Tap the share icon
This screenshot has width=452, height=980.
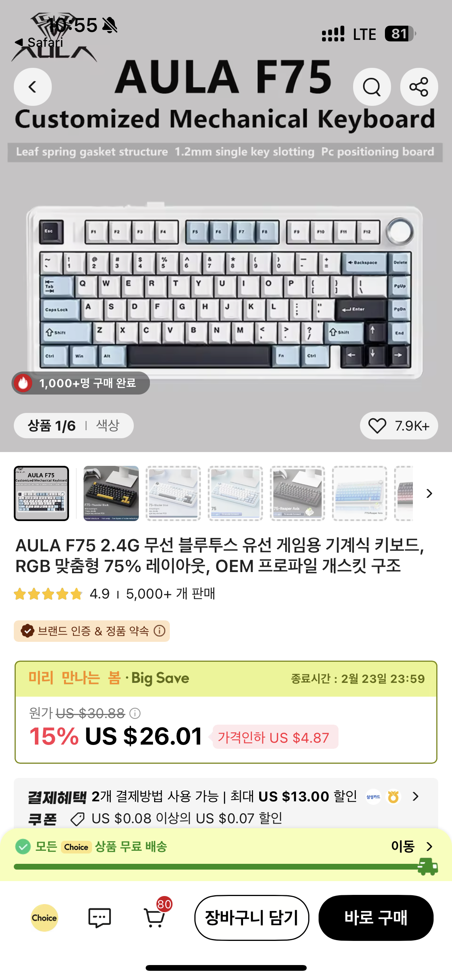click(x=419, y=87)
